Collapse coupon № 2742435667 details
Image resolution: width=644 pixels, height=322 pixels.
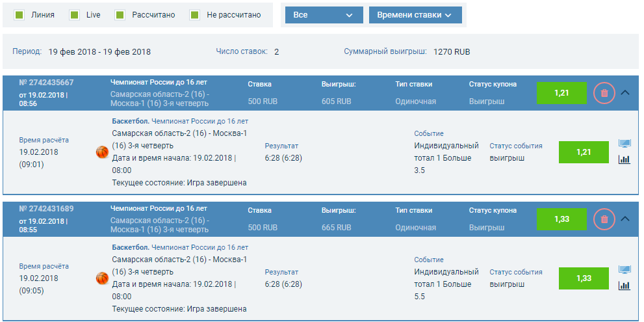pyautogui.click(x=625, y=93)
